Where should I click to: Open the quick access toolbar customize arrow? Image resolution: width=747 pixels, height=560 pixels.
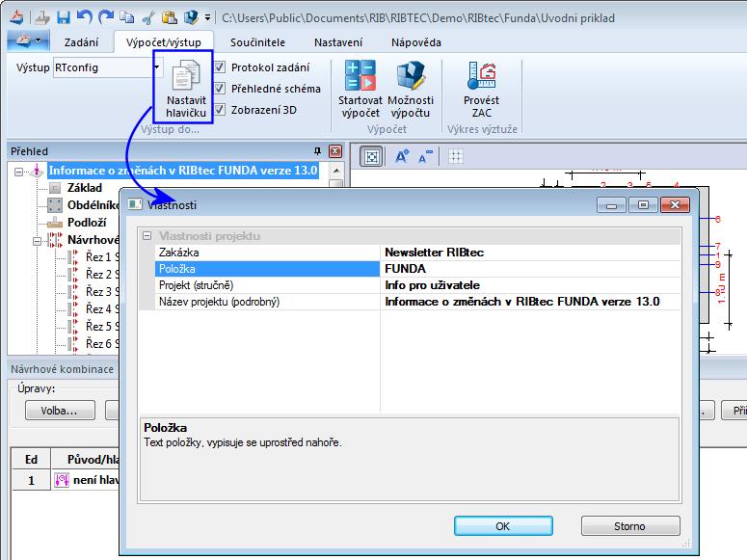[207, 18]
